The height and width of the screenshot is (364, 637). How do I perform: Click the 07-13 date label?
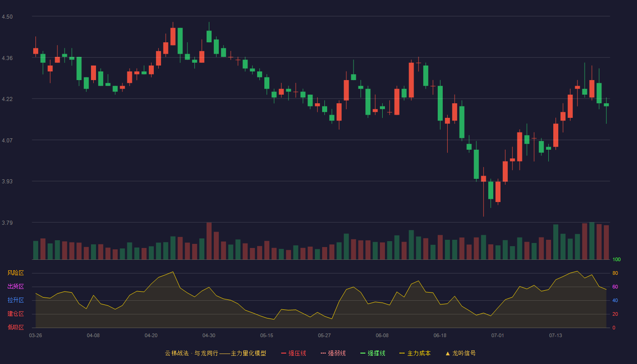556,335
